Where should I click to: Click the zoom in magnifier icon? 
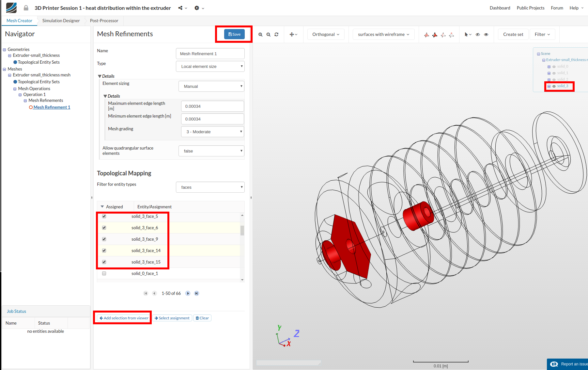260,35
